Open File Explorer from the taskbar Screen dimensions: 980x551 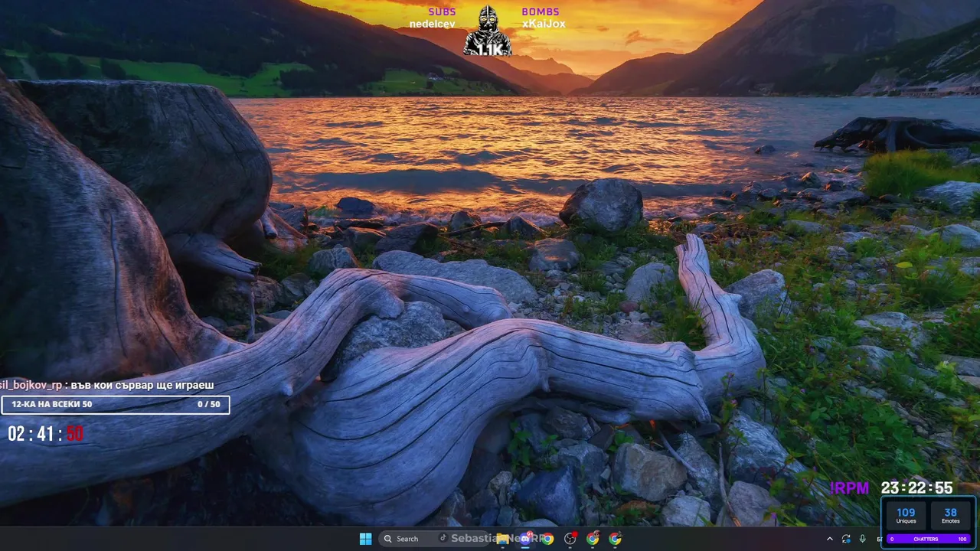pyautogui.click(x=502, y=539)
